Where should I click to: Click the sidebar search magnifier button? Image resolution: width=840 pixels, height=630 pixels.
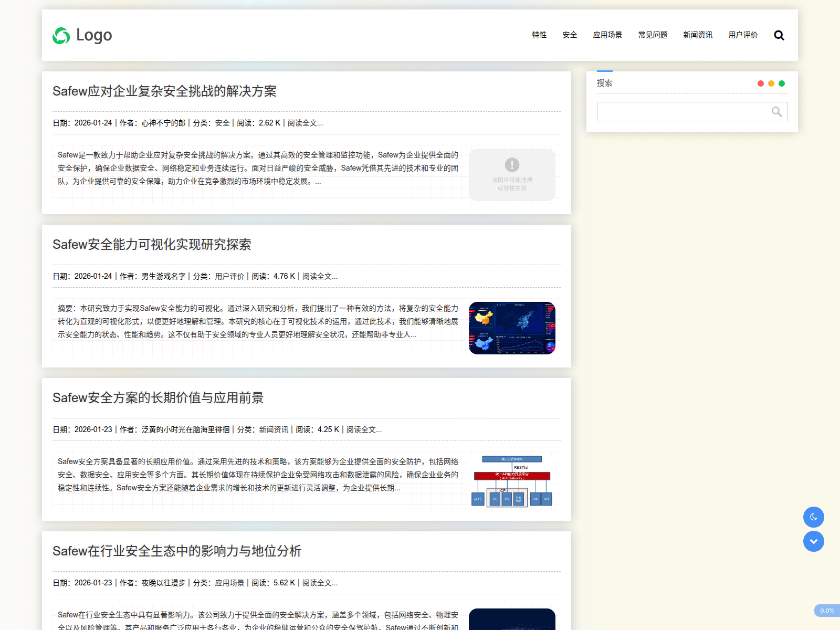pyautogui.click(x=776, y=111)
